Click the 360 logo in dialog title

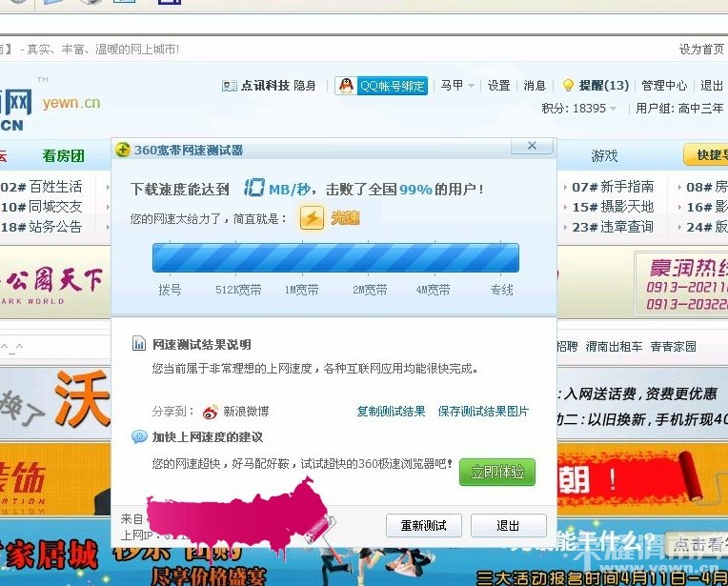pos(122,151)
